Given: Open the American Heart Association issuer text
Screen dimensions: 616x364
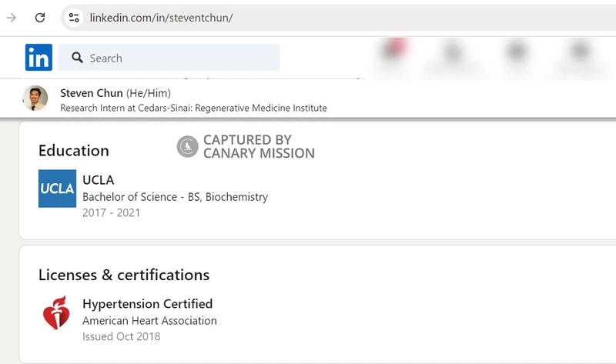Looking at the screenshot, I should point(149,320).
